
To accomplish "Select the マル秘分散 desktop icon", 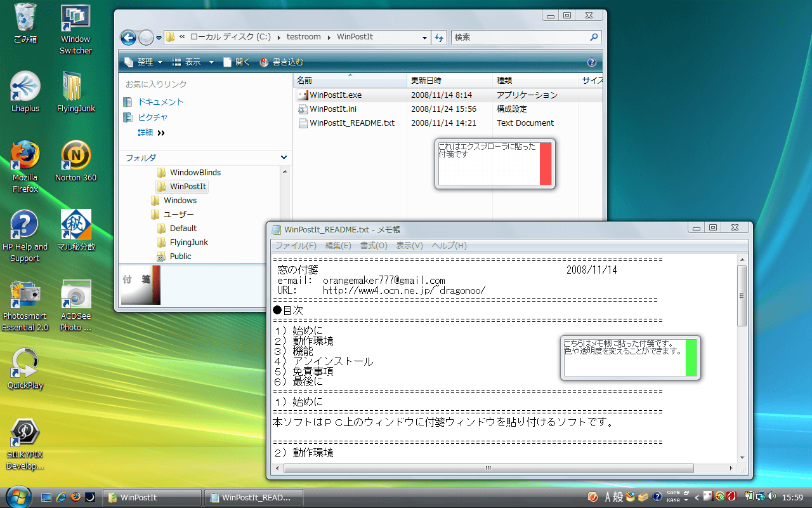I will pyautogui.click(x=75, y=231).
